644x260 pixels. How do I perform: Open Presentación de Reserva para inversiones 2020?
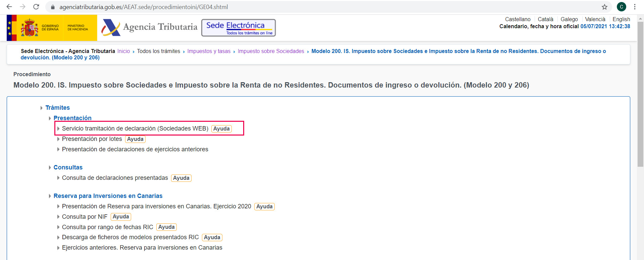point(156,206)
